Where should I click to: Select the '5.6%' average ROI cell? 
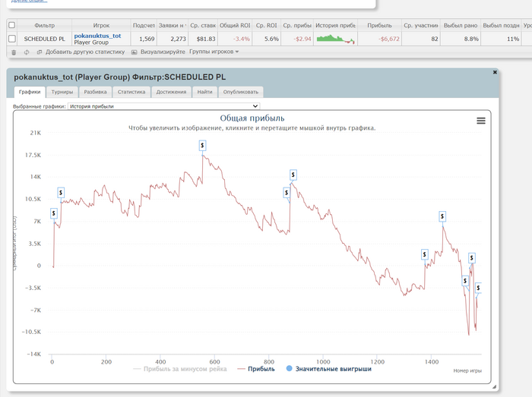point(266,39)
